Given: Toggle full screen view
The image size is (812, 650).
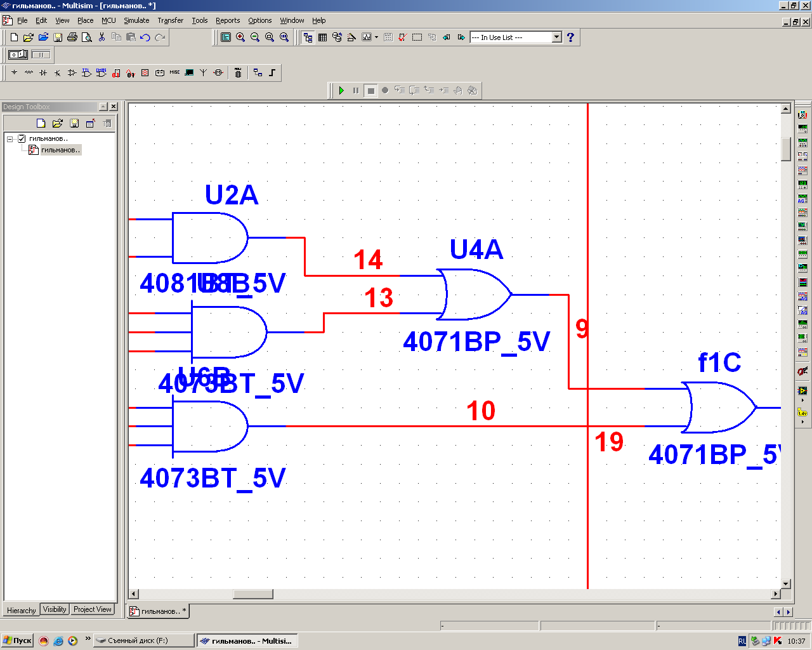Looking at the screenshot, I should (226, 37).
